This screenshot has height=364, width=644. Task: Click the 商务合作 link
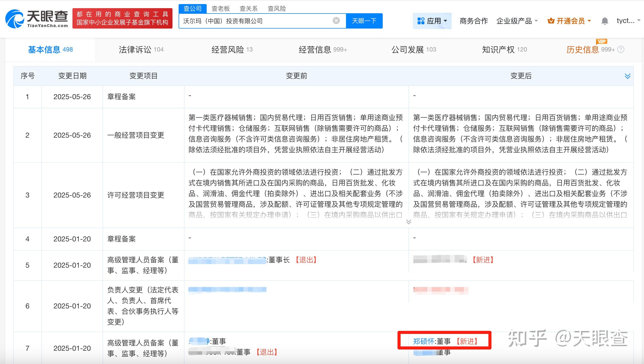(x=474, y=21)
